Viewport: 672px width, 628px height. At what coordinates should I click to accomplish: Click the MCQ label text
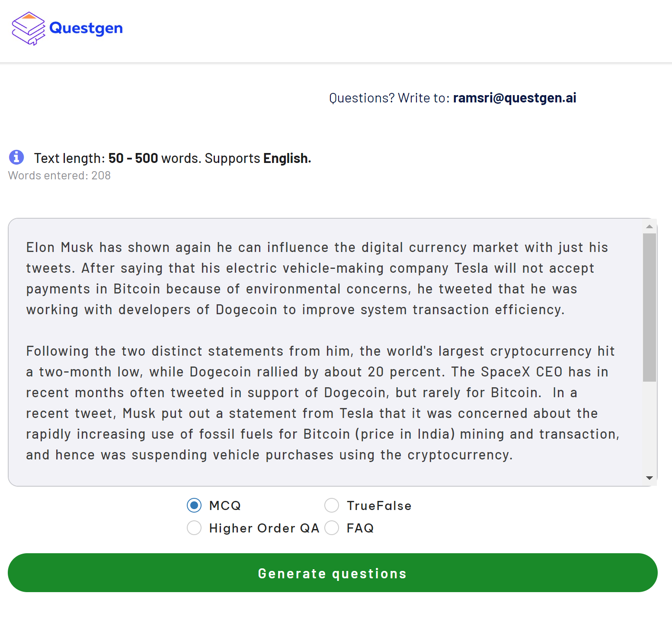[225, 505]
